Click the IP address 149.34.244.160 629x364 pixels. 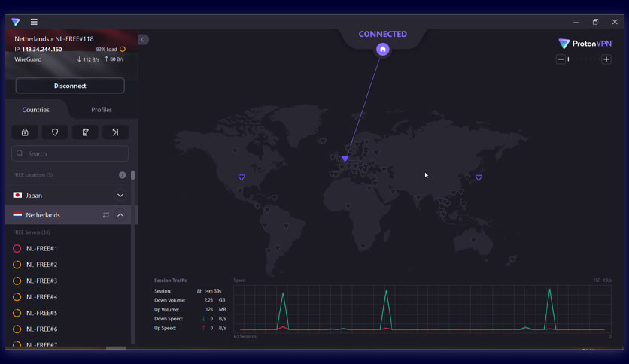(x=41, y=50)
